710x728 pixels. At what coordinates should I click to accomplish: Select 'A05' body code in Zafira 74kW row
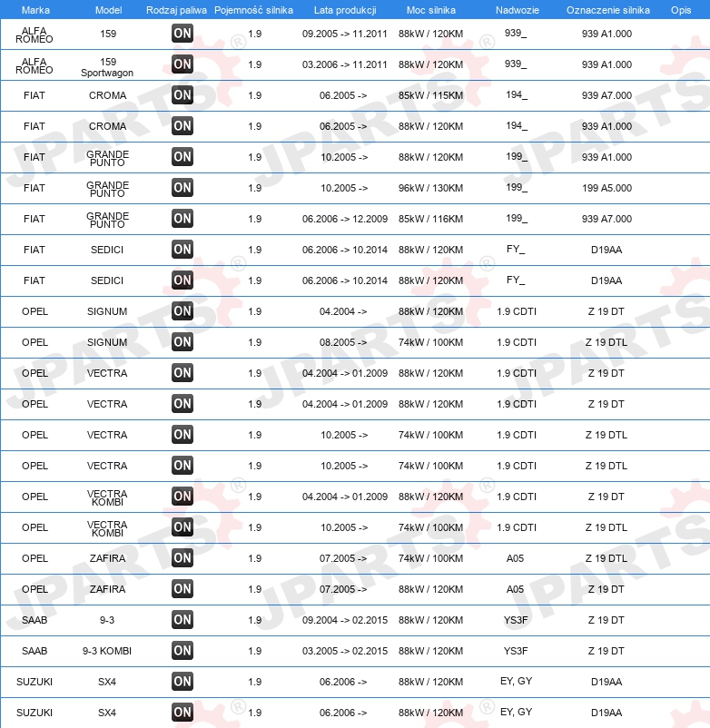click(515, 558)
